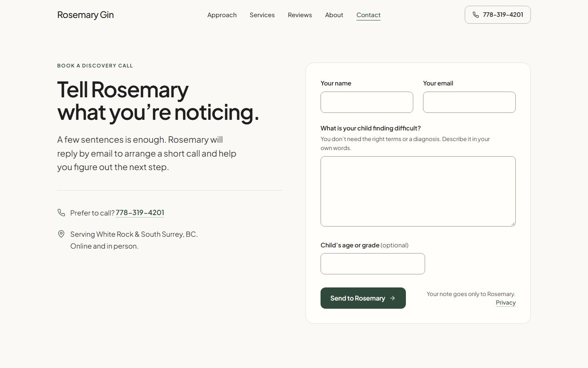Click the phone icon beside Prefer to call
This screenshot has height=368, width=588.
(61, 213)
